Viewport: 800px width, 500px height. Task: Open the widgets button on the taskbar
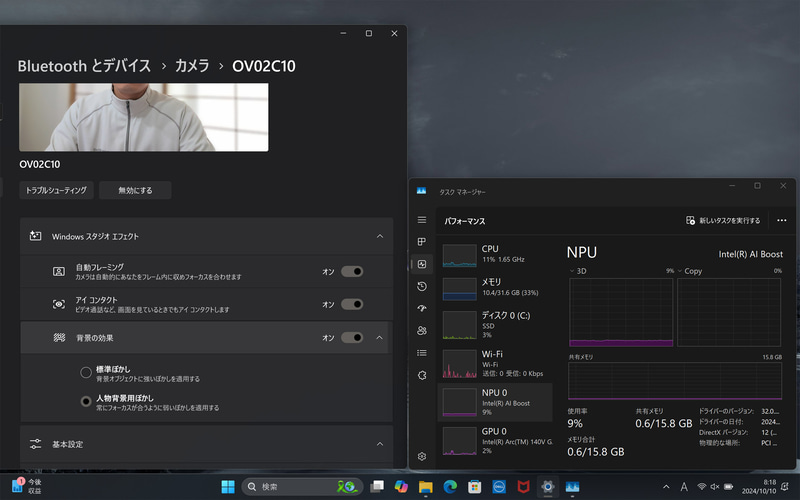(27, 486)
